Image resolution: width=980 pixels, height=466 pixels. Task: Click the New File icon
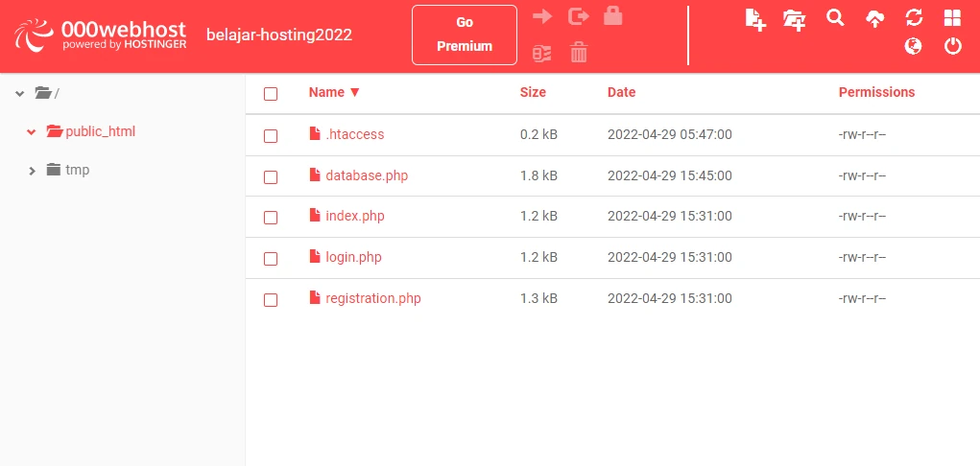pyautogui.click(x=755, y=19)
